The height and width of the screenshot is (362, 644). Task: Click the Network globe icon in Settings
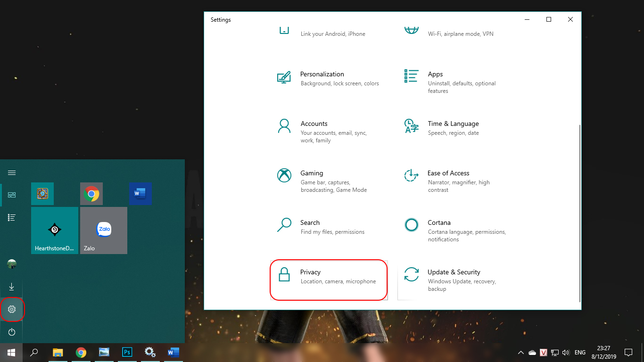pos(412,31)
